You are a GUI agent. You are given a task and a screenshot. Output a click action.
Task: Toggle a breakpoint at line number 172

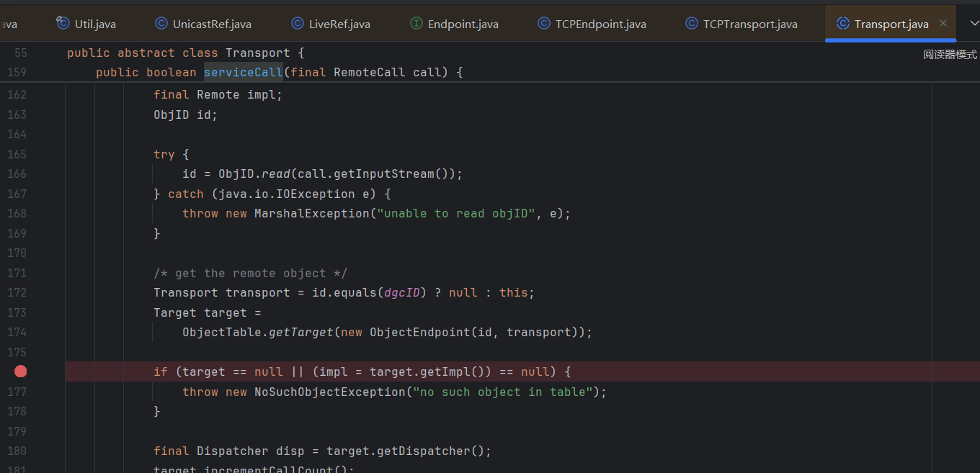17,293
